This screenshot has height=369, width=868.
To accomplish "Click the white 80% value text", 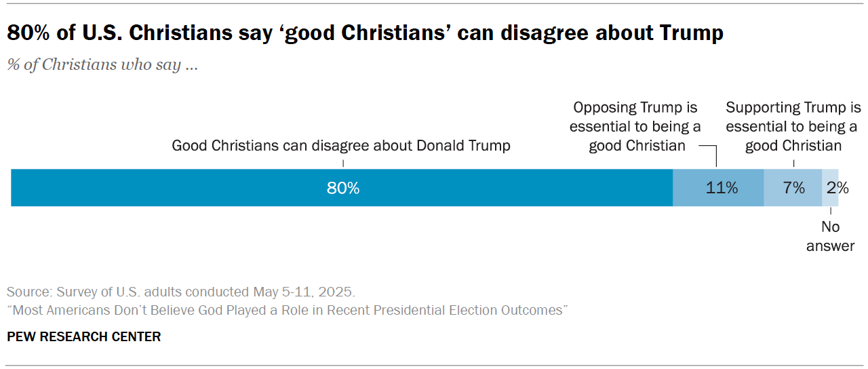I will [343, 188].
